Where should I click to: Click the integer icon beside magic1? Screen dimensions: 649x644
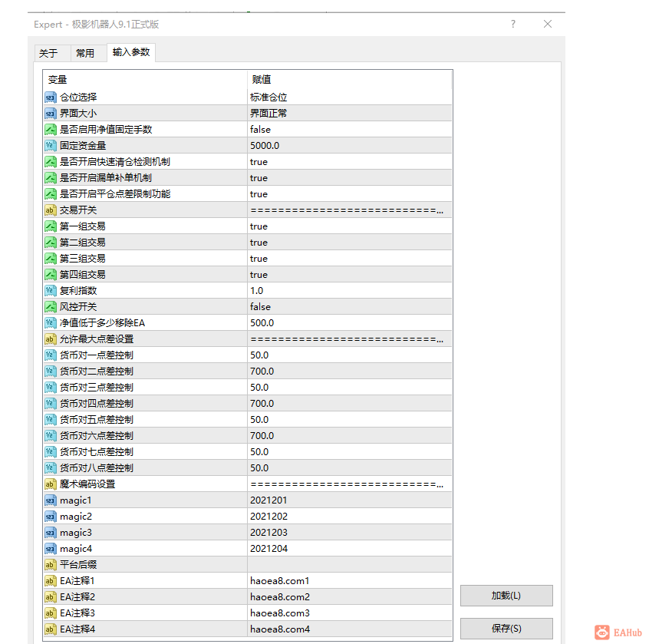coord(50,500)
